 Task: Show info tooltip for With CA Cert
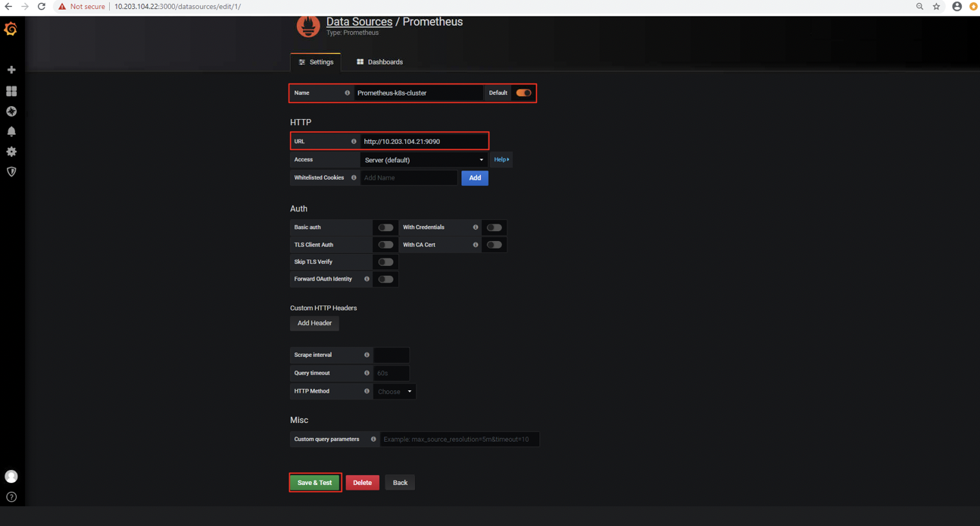pos(476,245)
